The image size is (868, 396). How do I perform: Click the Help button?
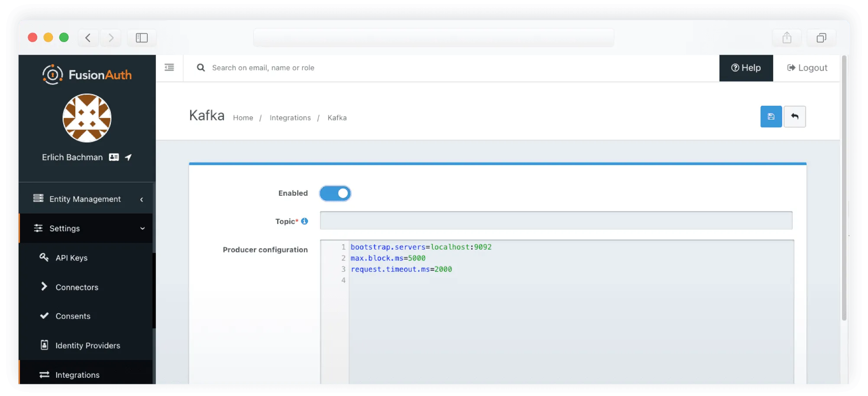(x=746, y=68)
